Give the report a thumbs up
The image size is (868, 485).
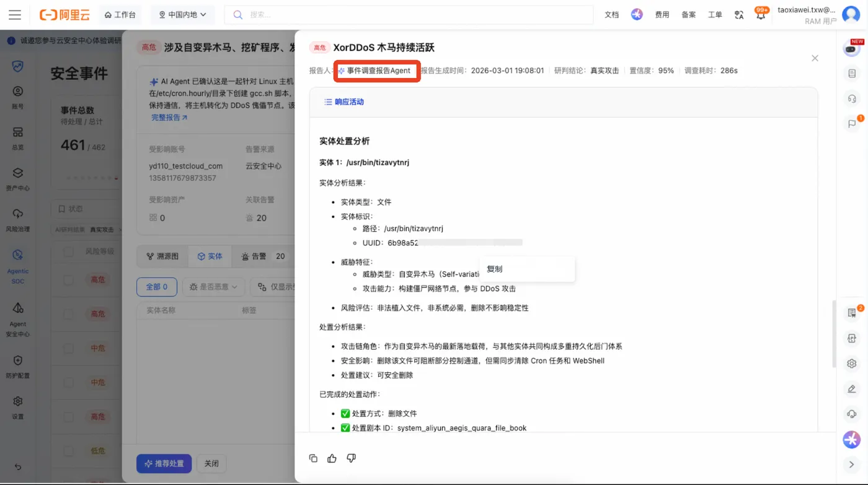click(332, 458)
